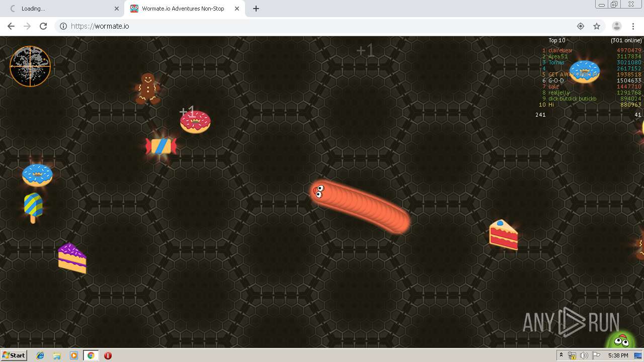Show hidden system tray icons
The height and width of the screenshot is (362, 644).
(x=561, y=355)
